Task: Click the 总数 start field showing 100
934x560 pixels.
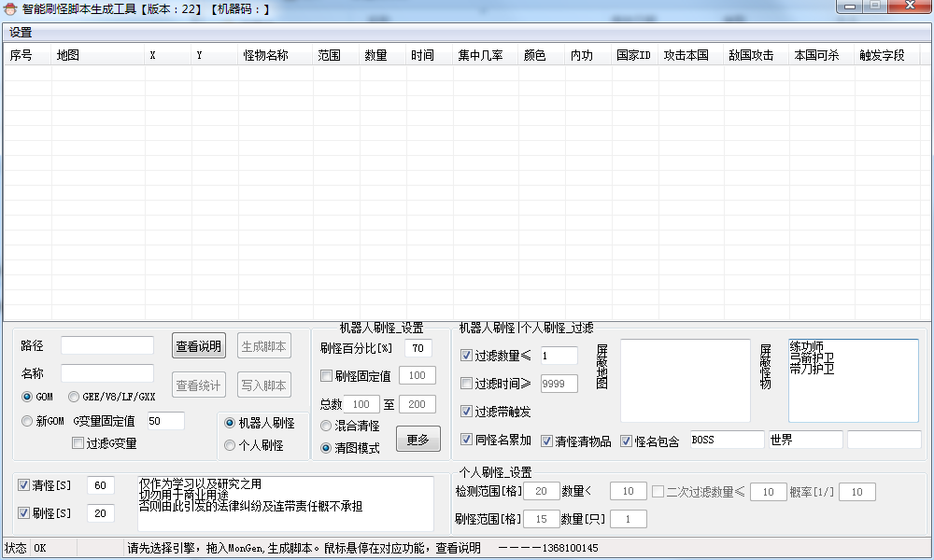Action: point(361,404)
